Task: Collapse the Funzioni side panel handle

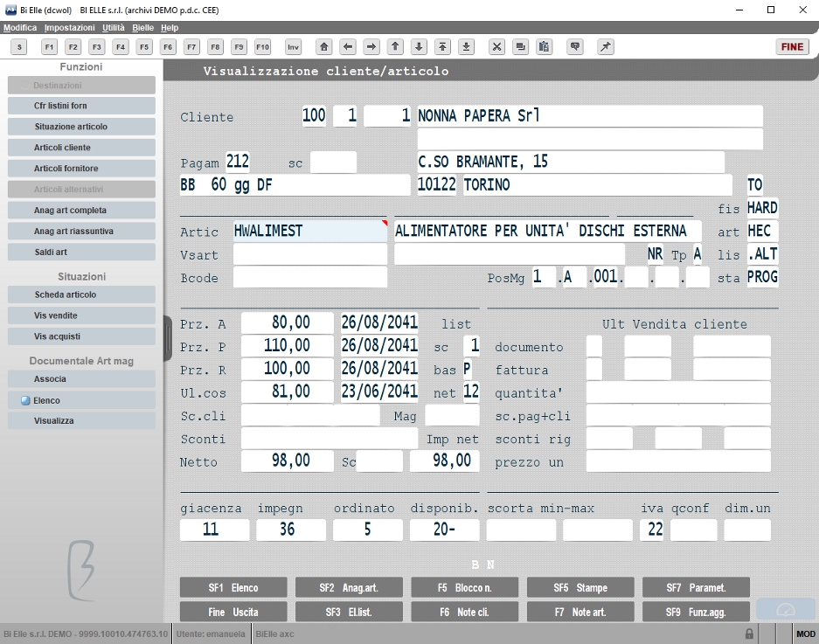Action: pyautogui.click(x=168, y=338)
